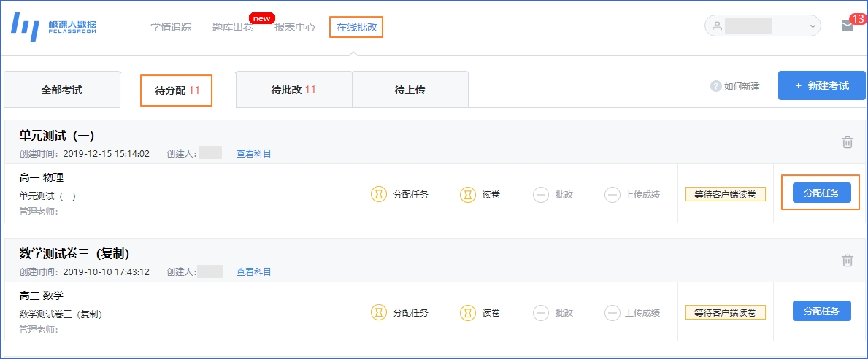This screenshot has width=868, height=359.
Task: Click the 极课大数据 logo
Action: pos(53,26)
